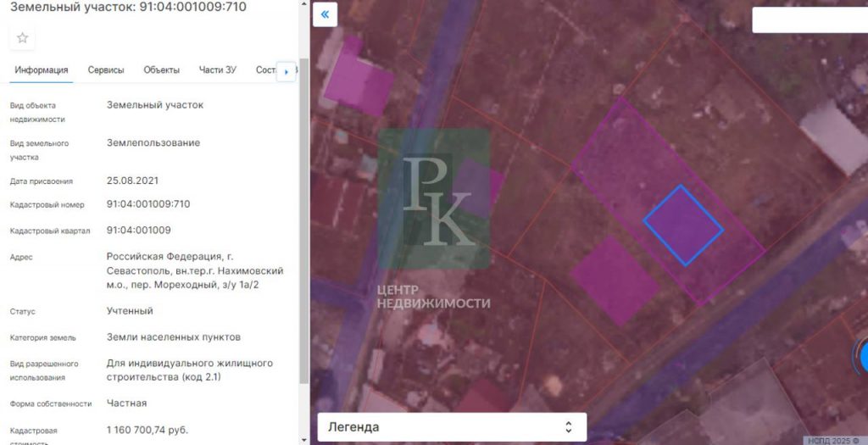Expand the Легенда dropdown
This screenshot has width=868, height=445.
click(x=452, y=426)
